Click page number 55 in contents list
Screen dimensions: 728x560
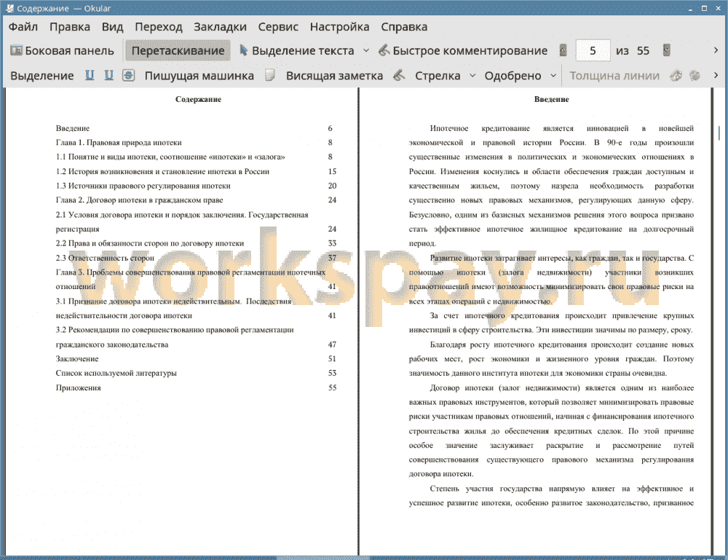(332, 387)
